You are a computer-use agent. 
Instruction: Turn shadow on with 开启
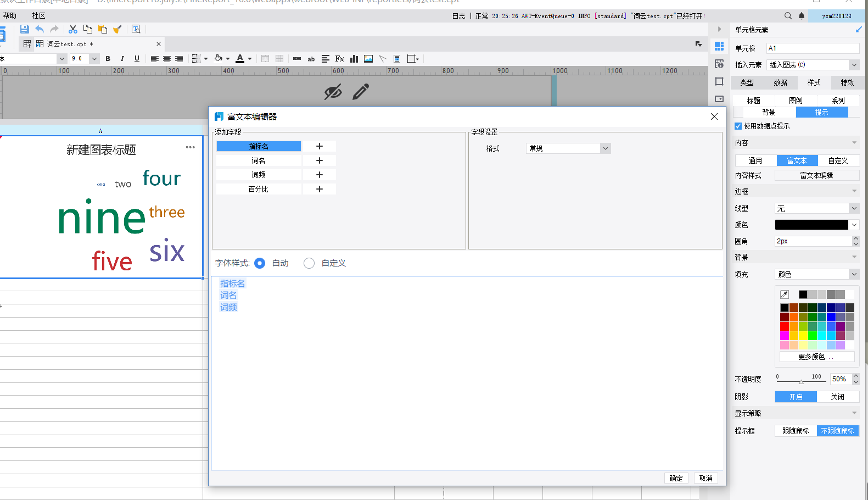tap(796, 397)
